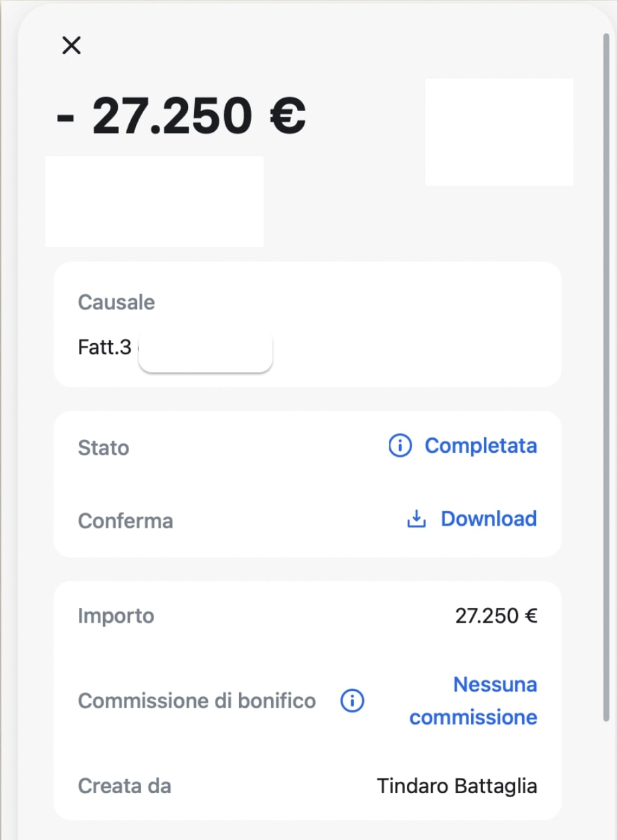Select the Fatt.3 causale text
617x840 pixels.
[x=104, y=348]
